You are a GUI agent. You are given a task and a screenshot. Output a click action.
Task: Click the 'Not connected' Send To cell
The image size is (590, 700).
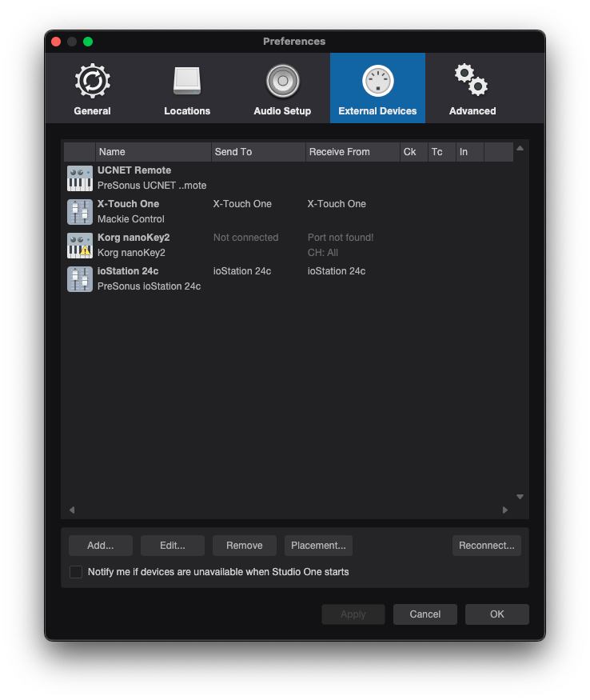(x=245, y=238)
